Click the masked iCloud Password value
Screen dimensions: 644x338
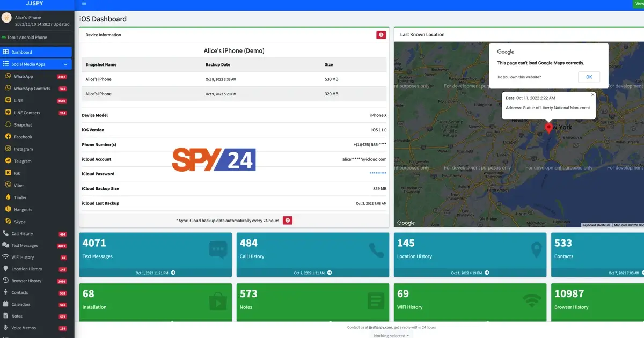click(378, 174)
